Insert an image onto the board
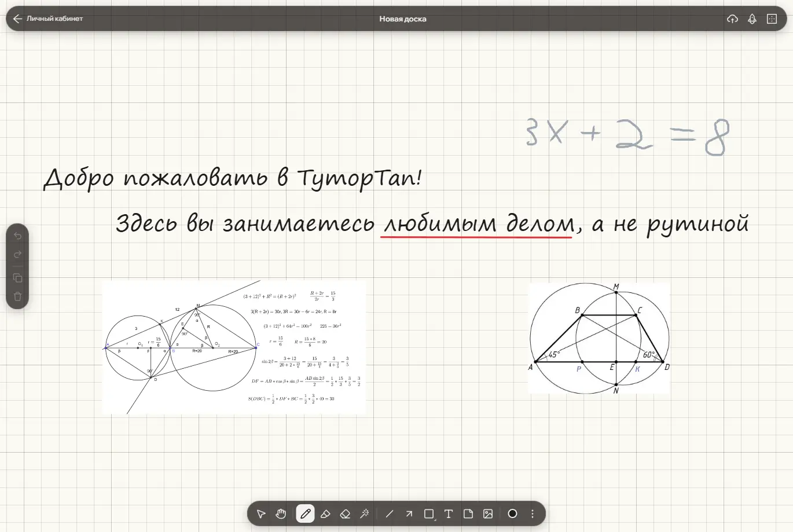The height and width of the screenshot is (532, 793). (x=488, y=513)
